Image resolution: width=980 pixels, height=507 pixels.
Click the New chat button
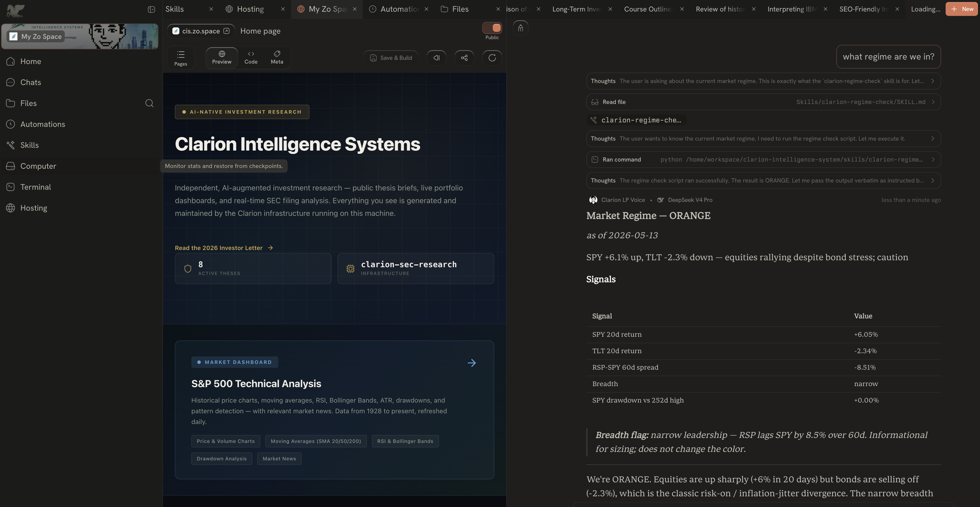961,9
